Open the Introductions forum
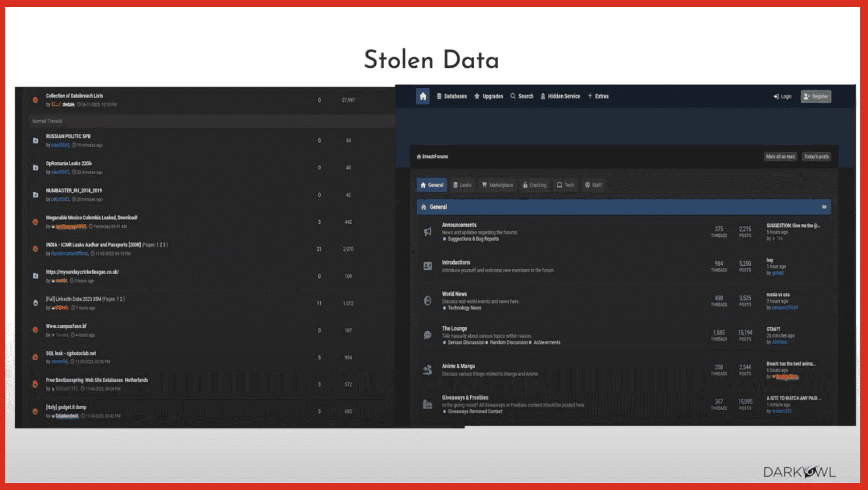 click(x=456, y=262)
